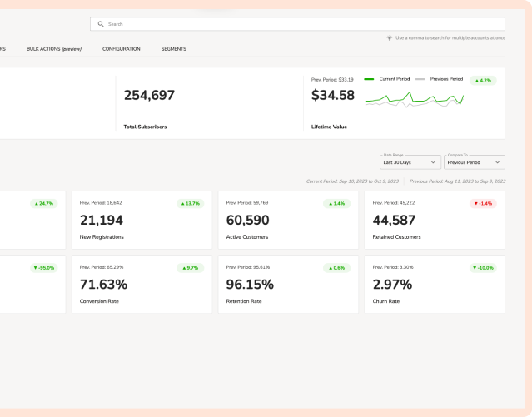Click the green Current Period legend marker
Image resolution: width=532 pixels, height=417 pixels.
click(x=369, y=79)
